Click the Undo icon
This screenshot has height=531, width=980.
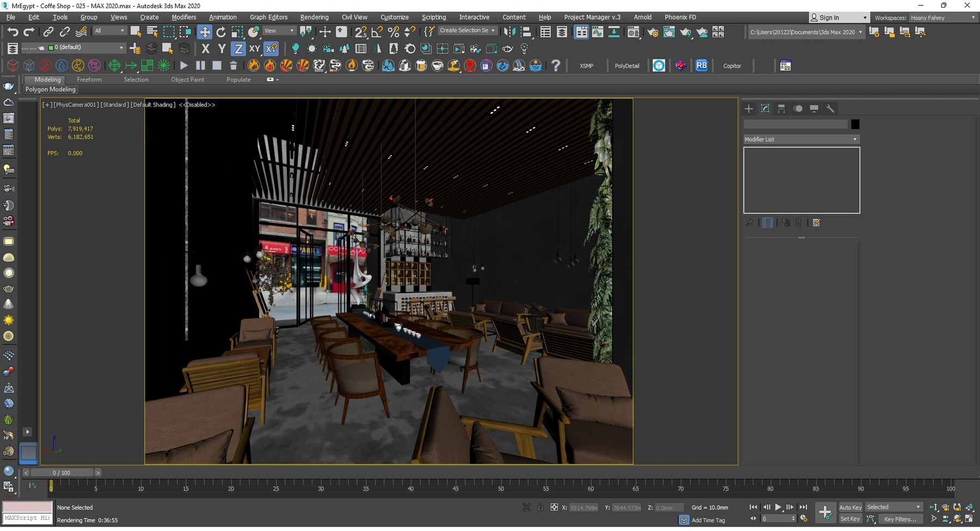13,32
